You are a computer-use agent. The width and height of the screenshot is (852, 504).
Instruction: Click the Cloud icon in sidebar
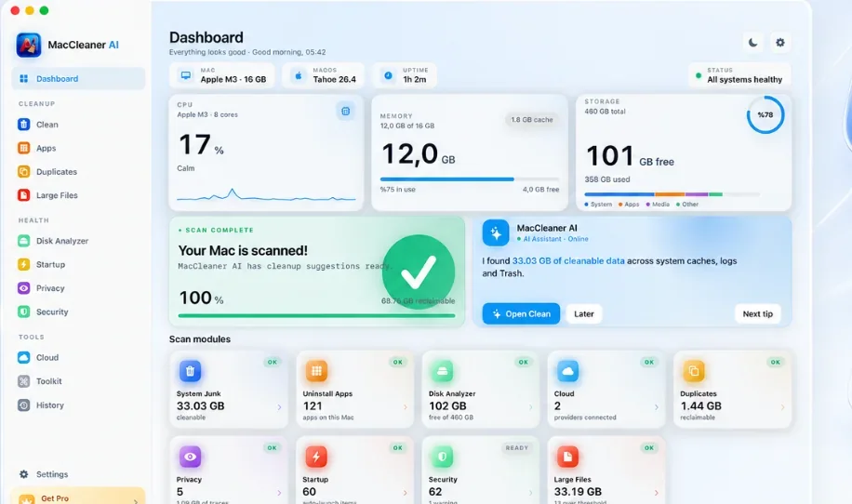click(x=24, y=357)
